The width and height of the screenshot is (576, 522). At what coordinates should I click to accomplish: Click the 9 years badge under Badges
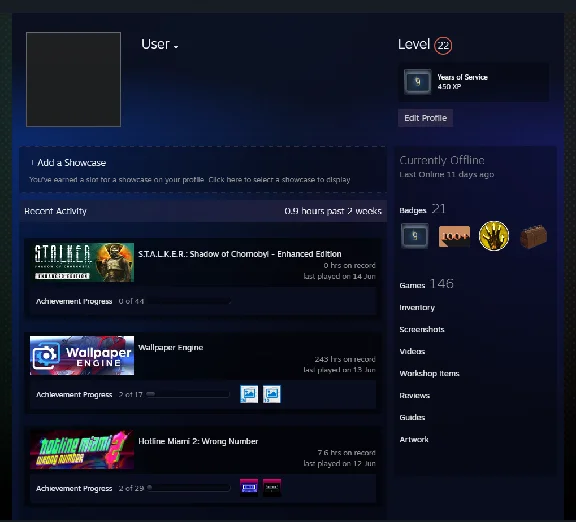click(414, 236)
